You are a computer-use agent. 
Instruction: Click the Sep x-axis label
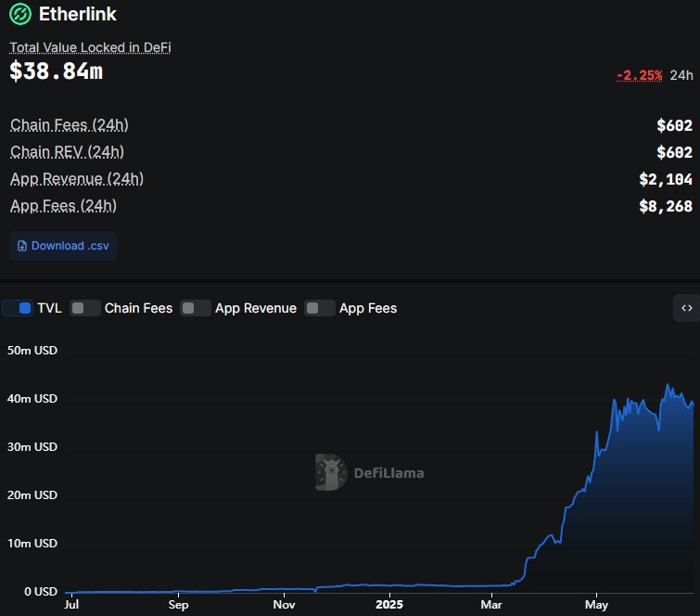[178, 604]
